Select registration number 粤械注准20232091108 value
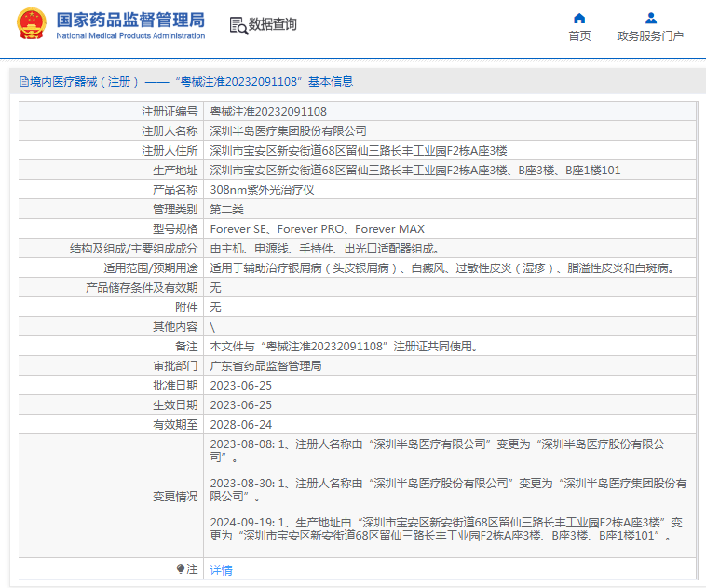Screen dimensions: 706x588 268,111
